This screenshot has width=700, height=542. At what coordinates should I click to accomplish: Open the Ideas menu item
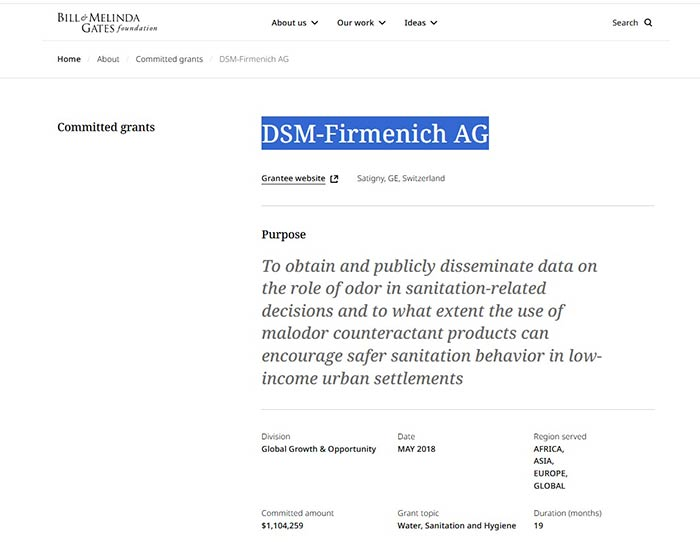point(414,23)
